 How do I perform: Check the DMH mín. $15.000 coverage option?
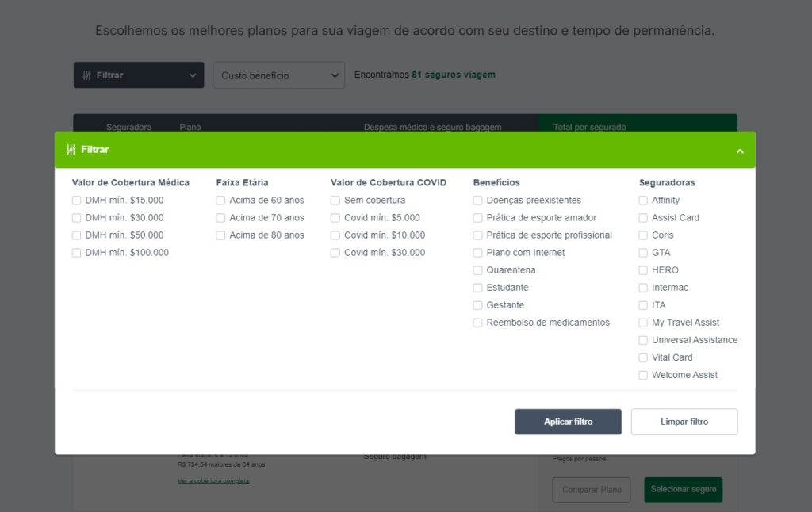pyautogui.click(x=76, y=201)
